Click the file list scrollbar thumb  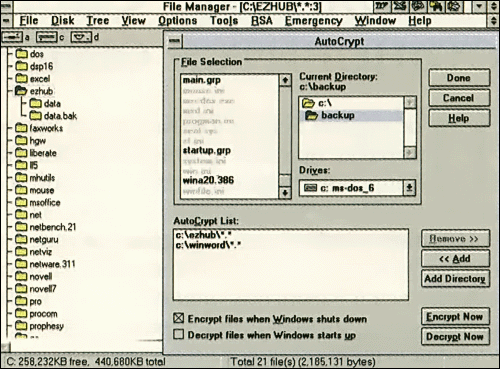285,180
